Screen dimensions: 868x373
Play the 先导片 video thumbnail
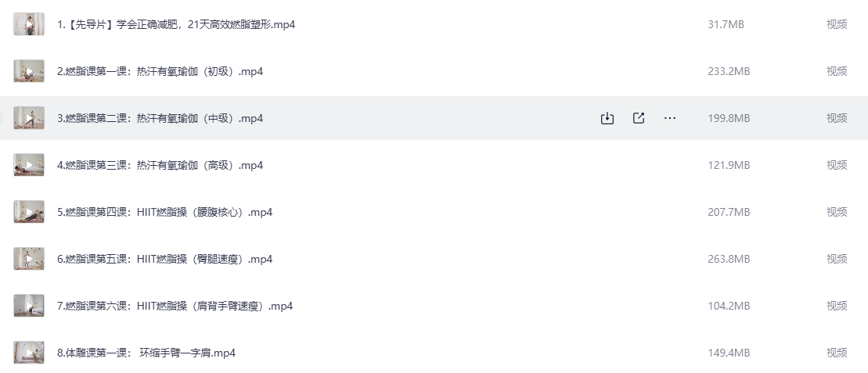click(x=29, y=24)
